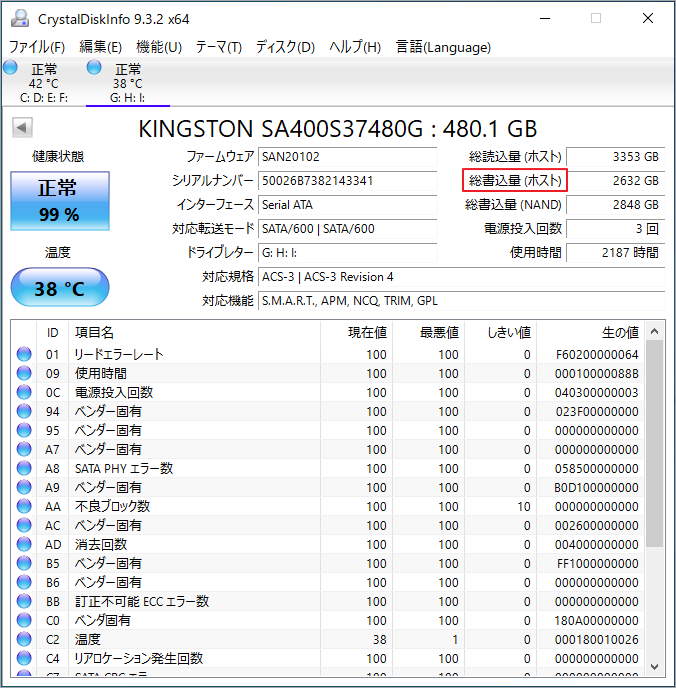
Task: Open the ディスク(D) menu
Action: (x=286, y=47)
